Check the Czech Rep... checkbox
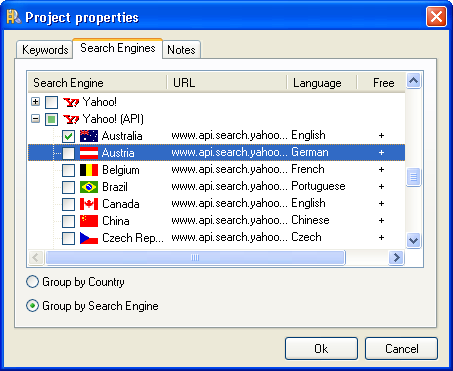The height and width of the screenshot is (371, 453). pos(68,238)
